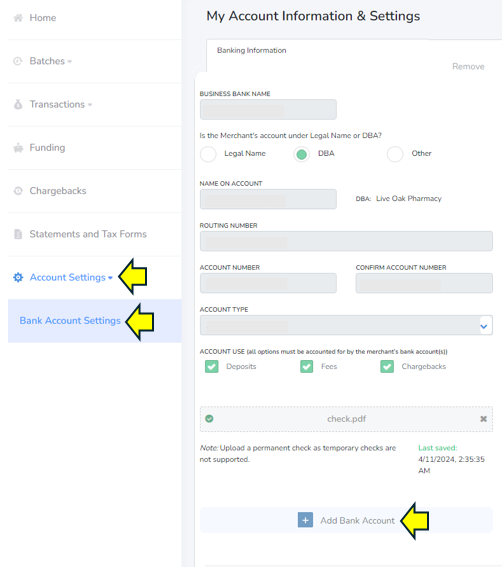Click the Add Bank Account button
Viewport: 502px width, 567px height.
coord(346,520)
